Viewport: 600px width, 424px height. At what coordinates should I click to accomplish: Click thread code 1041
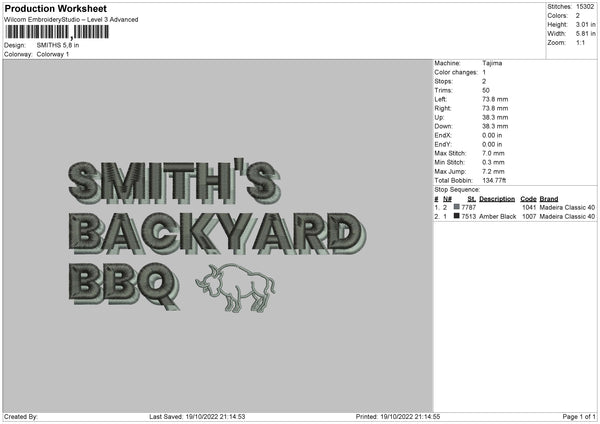coord(529,207)
